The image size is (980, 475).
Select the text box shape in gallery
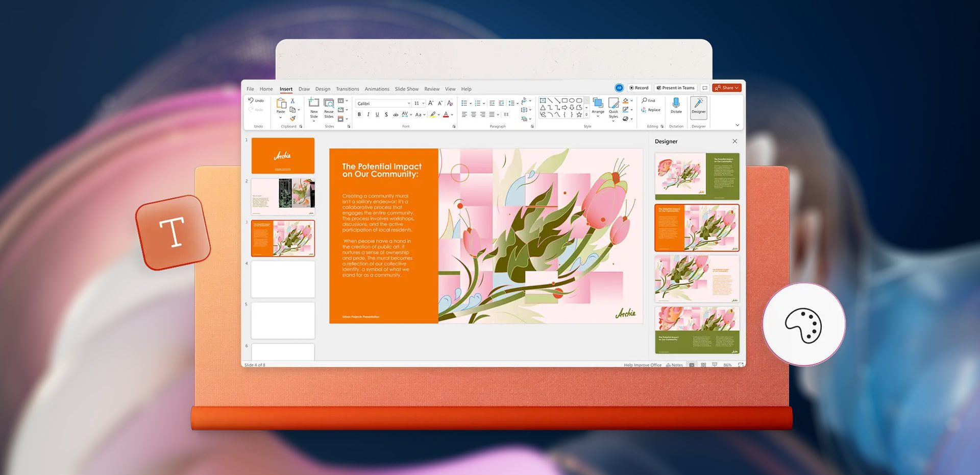pyautogui.click(x=543, y=100)
